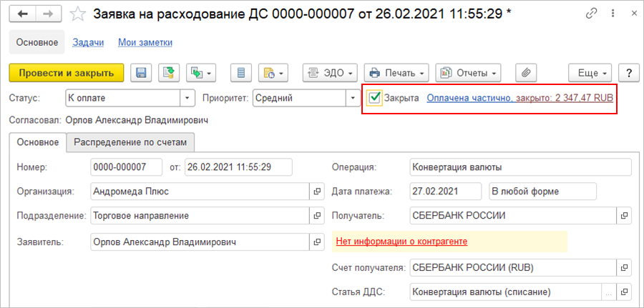Select the top Основное navigation section
This screenshot has height=308, width=644.
tap(37, 42)
